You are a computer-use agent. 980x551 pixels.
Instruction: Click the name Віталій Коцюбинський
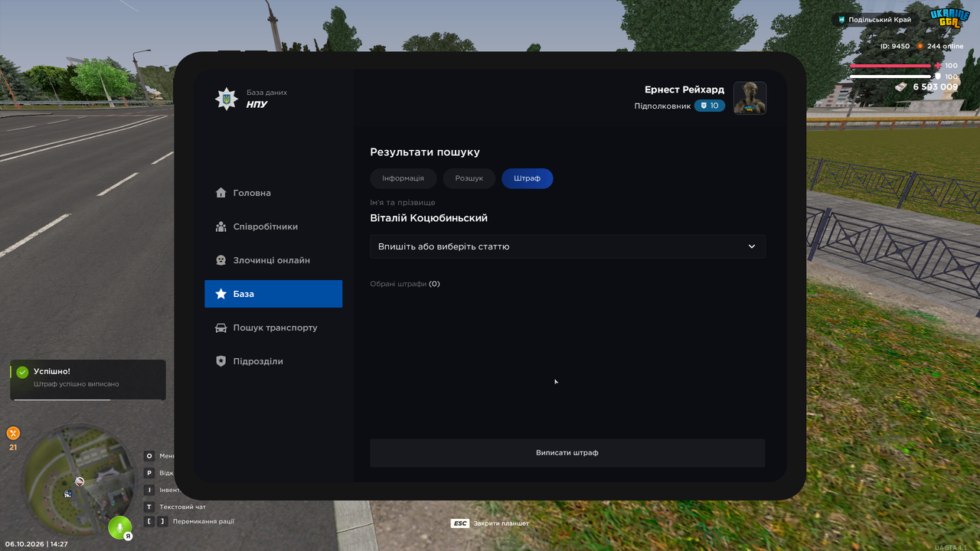429,218
